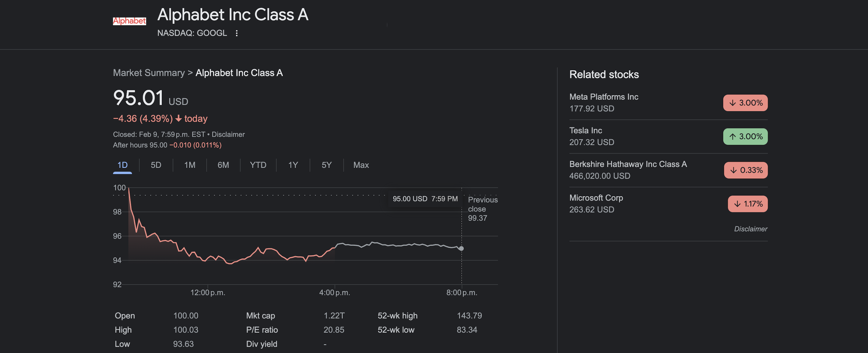Click the After hours 95.00 text

pos(140,145)
